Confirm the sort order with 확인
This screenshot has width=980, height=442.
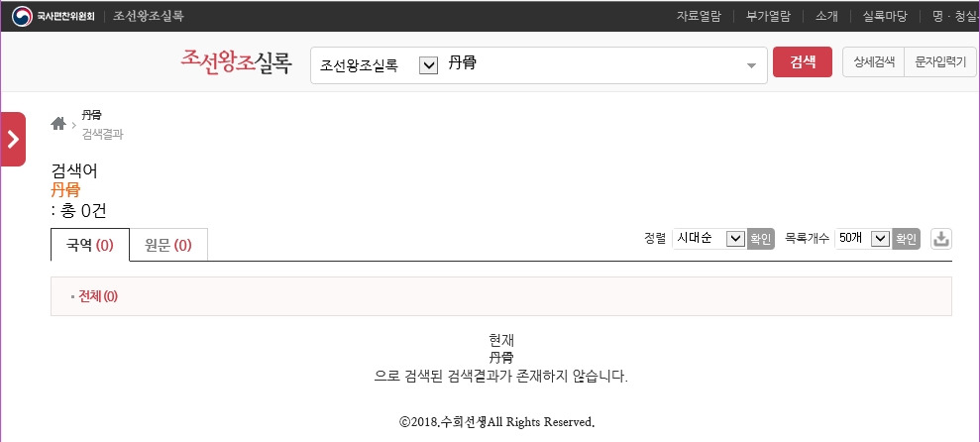pyautogui.click(x=761, y=238)
